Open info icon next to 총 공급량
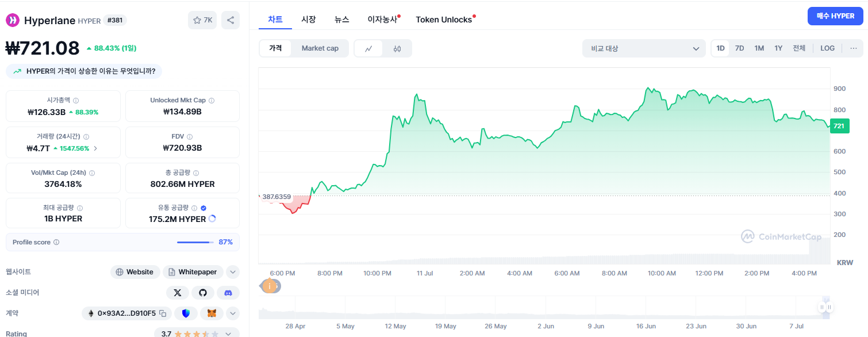The width and height of the screenshot is (868, 337). 196,173
